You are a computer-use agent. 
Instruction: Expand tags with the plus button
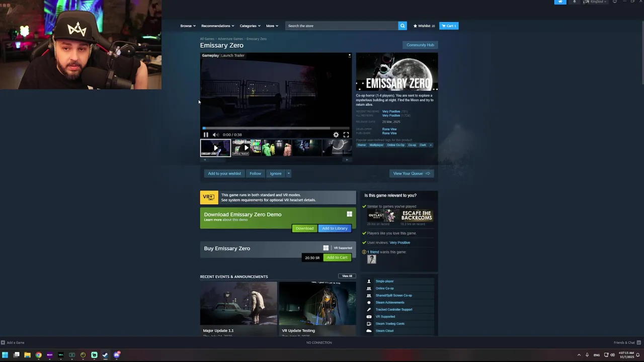(431, 145)
